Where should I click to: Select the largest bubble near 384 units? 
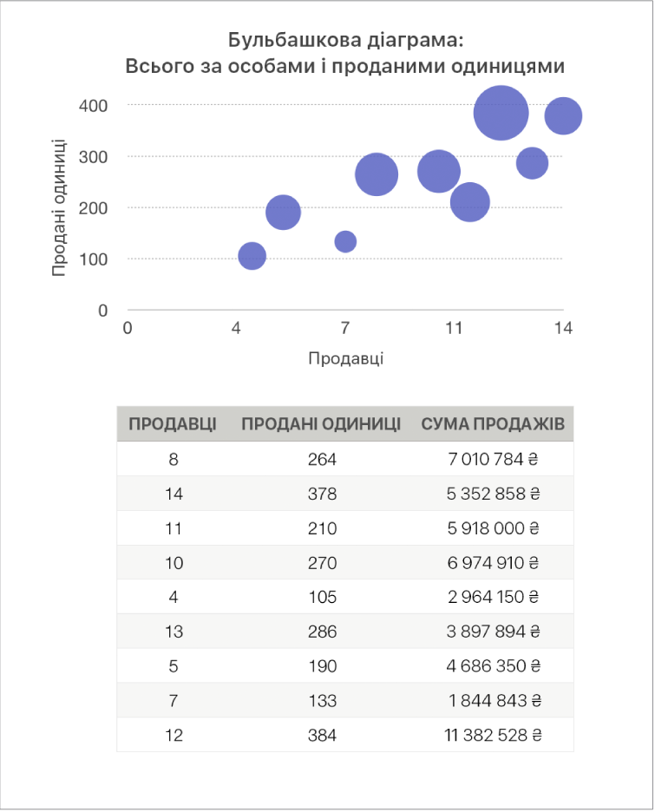pos(501,113)
